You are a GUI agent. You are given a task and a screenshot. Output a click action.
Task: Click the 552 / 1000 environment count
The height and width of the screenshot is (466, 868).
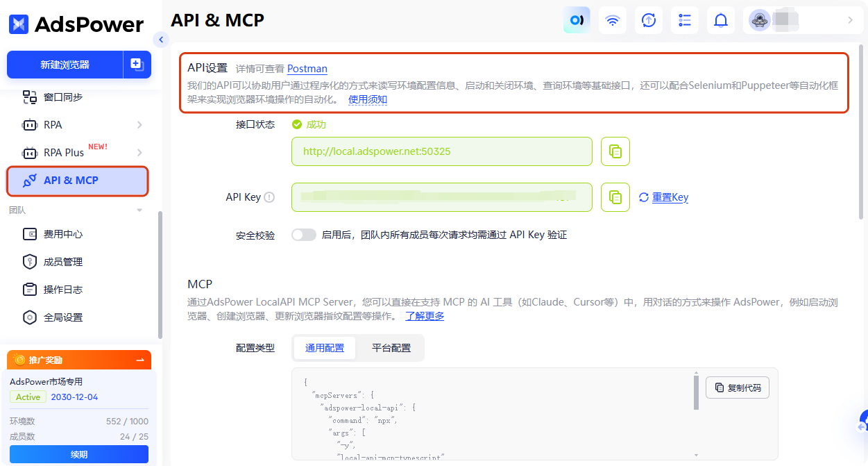(127, 422)
